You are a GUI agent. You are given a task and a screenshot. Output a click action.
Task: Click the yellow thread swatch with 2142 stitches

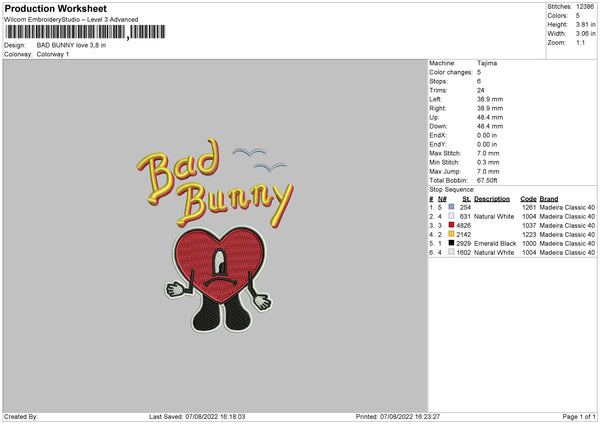[x=452, y=234]
